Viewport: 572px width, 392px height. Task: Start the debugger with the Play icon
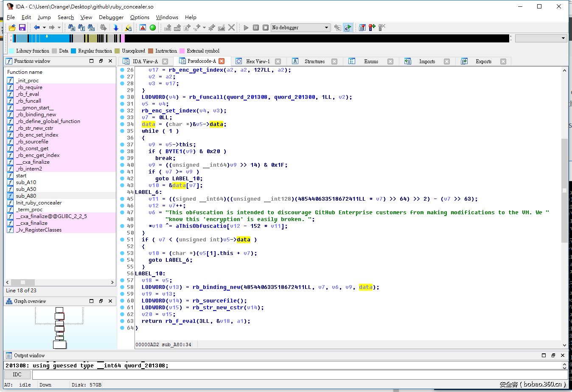pos(245,28)
